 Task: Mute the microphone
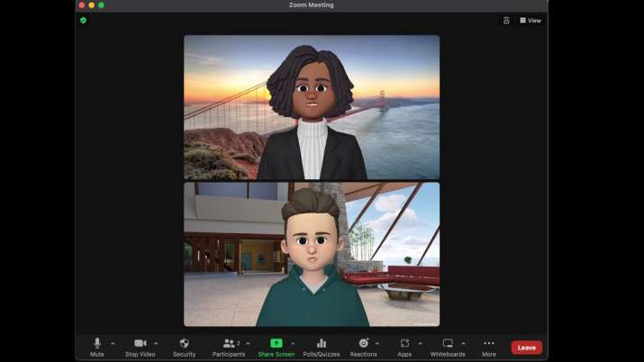[97, 348]
